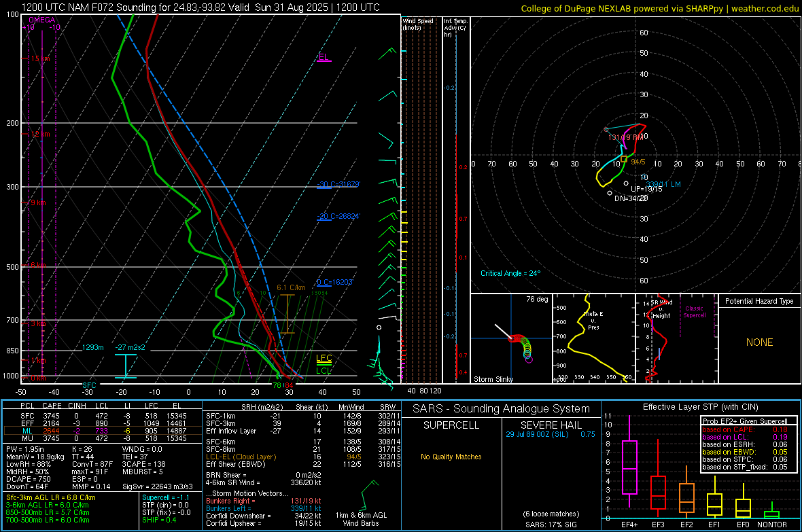Click the Theta-E v. Pres label
The height and width of the screenshot is (532, 802).
coord(593,320)
